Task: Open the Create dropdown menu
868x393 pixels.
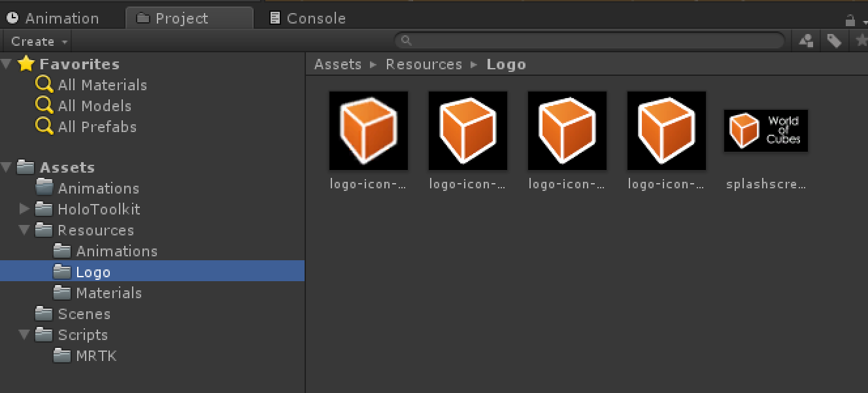Action: pyautogui.click(x=36, y=41)
